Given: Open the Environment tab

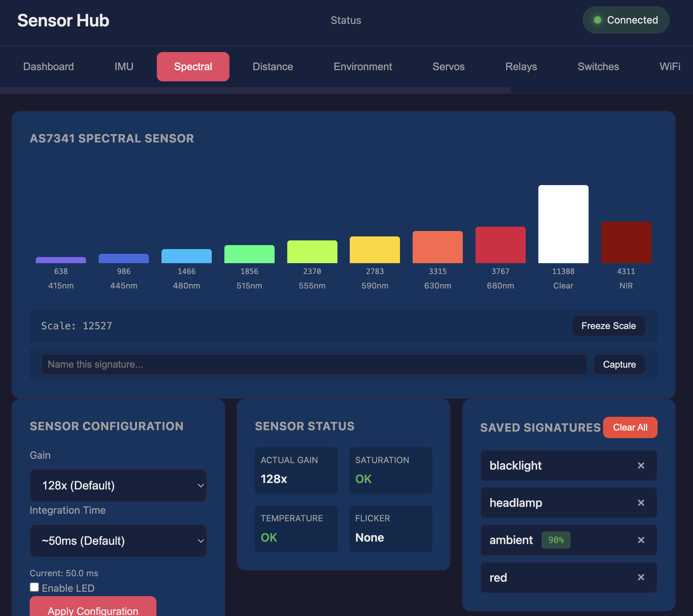Looking at the screenshot, I should click(362, 67).
